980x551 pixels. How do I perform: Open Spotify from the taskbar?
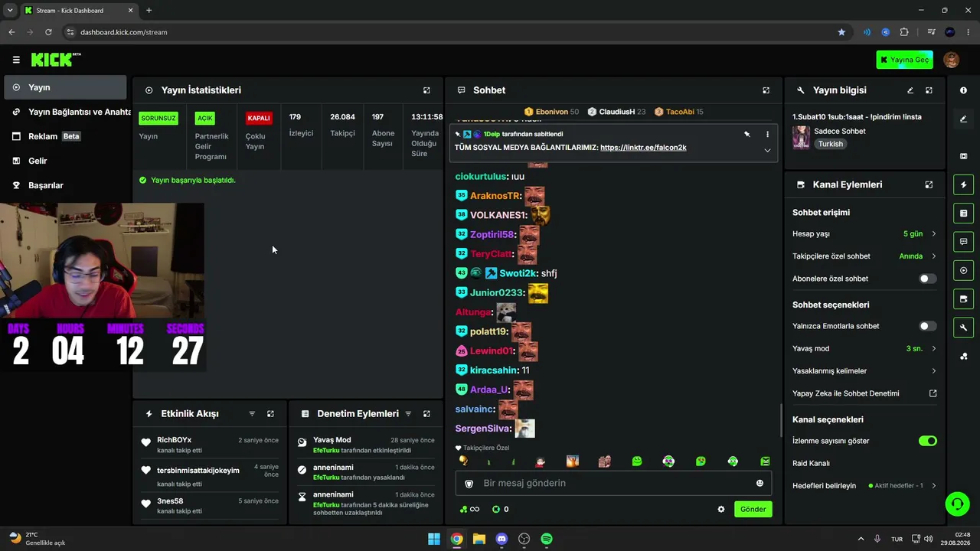(x=547, y=539)
